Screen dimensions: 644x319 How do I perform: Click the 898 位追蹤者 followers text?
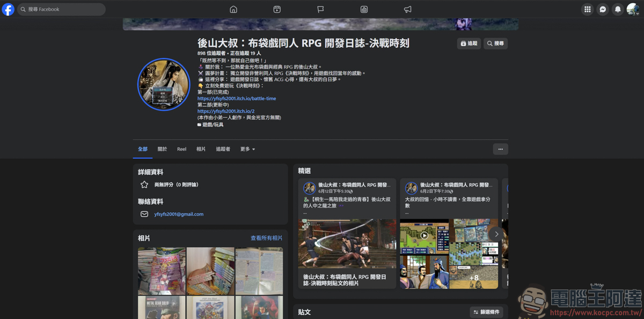(211, 54)
